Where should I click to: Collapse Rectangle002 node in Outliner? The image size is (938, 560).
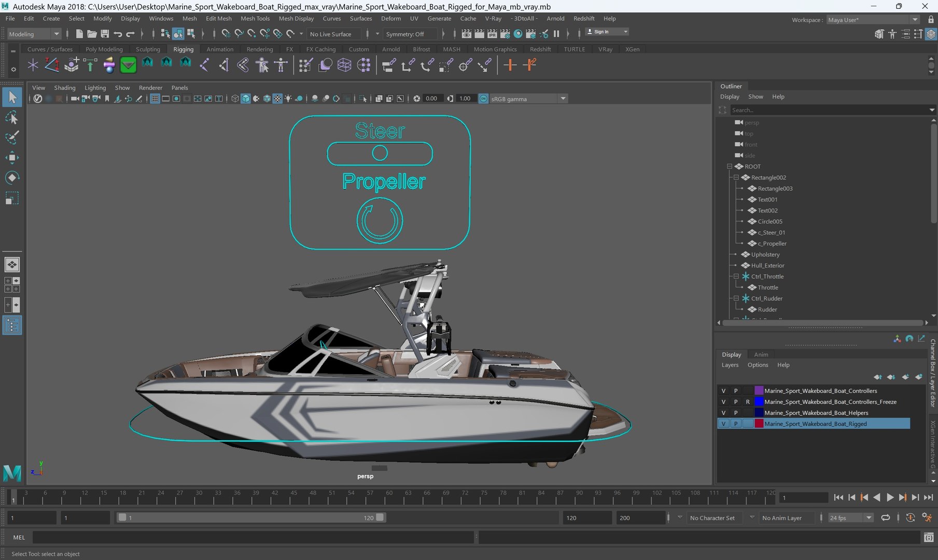tap(736, 177)
